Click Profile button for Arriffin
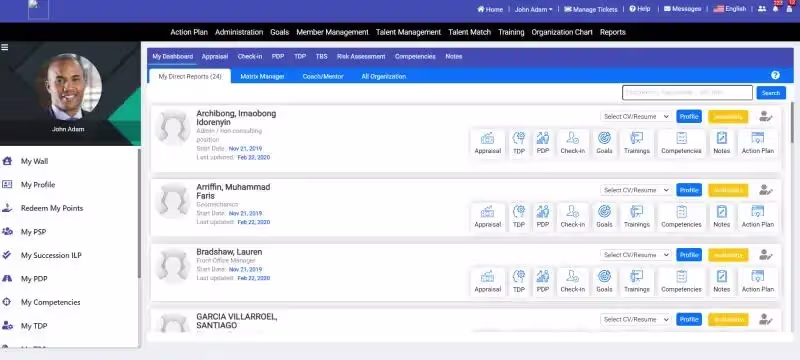Screen dimensions: 800x360 click(x=689, y=190)
